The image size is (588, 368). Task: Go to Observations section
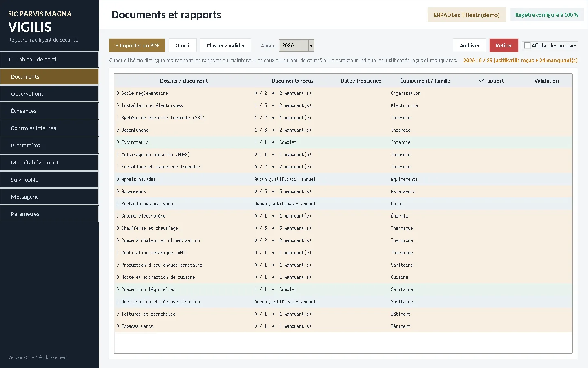pos(49,94)
